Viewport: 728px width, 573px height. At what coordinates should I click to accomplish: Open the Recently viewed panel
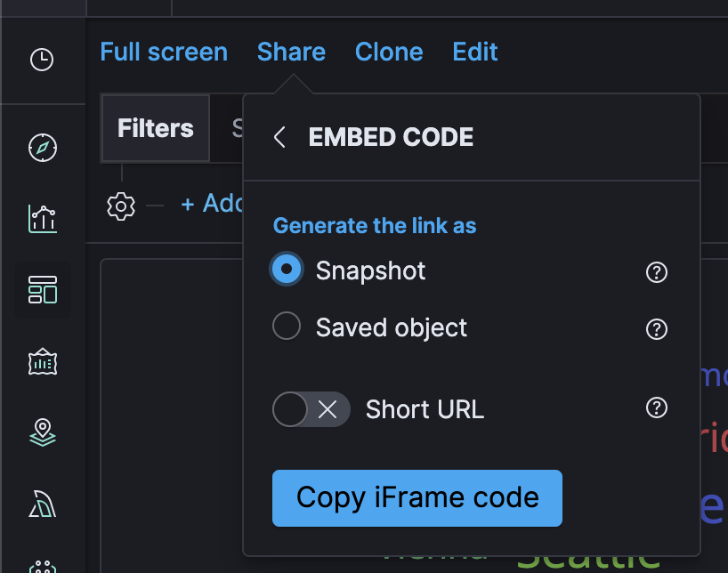43,61
